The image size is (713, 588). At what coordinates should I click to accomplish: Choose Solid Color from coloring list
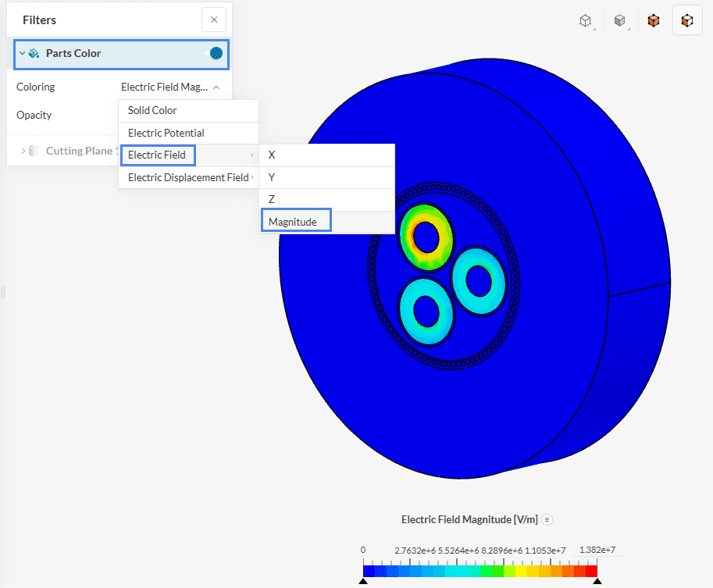pos(152,111)
